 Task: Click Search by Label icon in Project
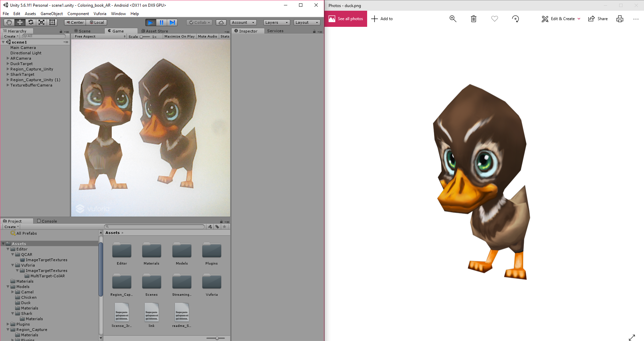(x=217, y=227)
